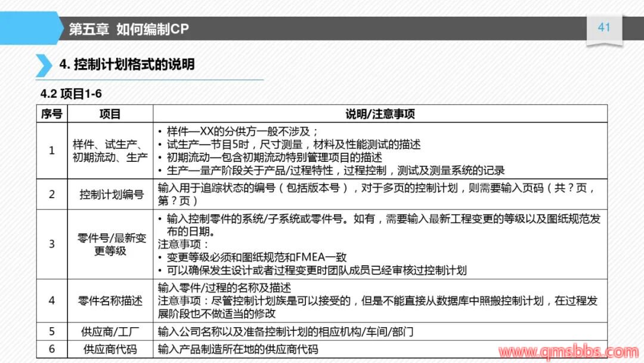
Task: Select the 样件、试生产、初期流动、生产 cell
Action: coord(110,151)
